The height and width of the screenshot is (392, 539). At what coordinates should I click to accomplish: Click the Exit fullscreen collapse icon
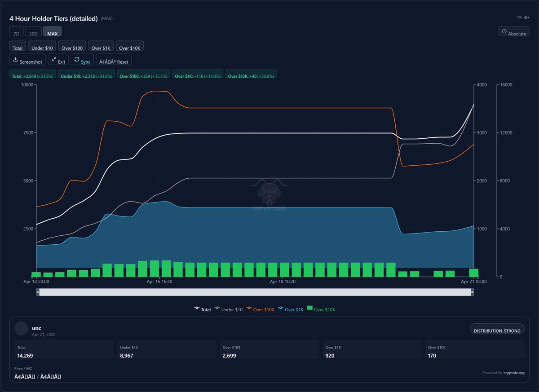[53, 60]
